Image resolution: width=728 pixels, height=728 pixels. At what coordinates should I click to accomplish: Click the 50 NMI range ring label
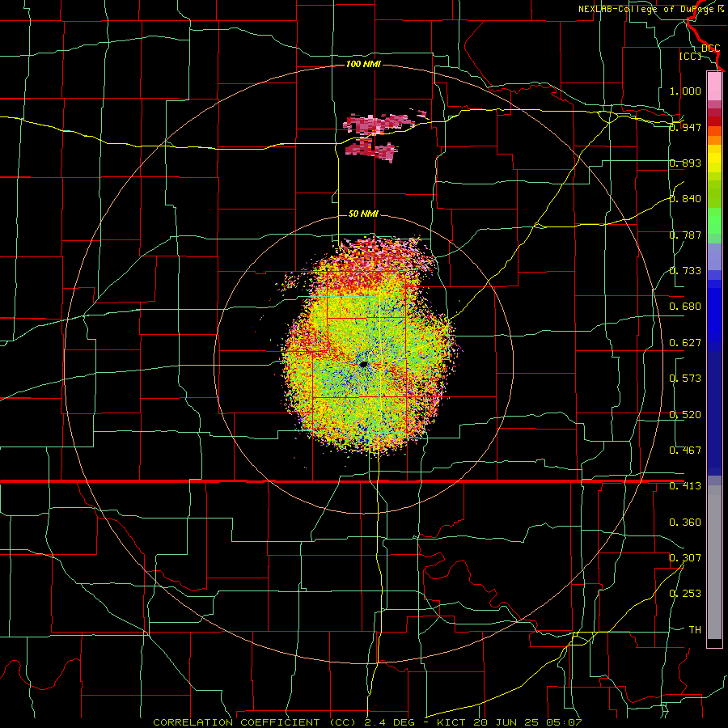[x=363, y=214]
